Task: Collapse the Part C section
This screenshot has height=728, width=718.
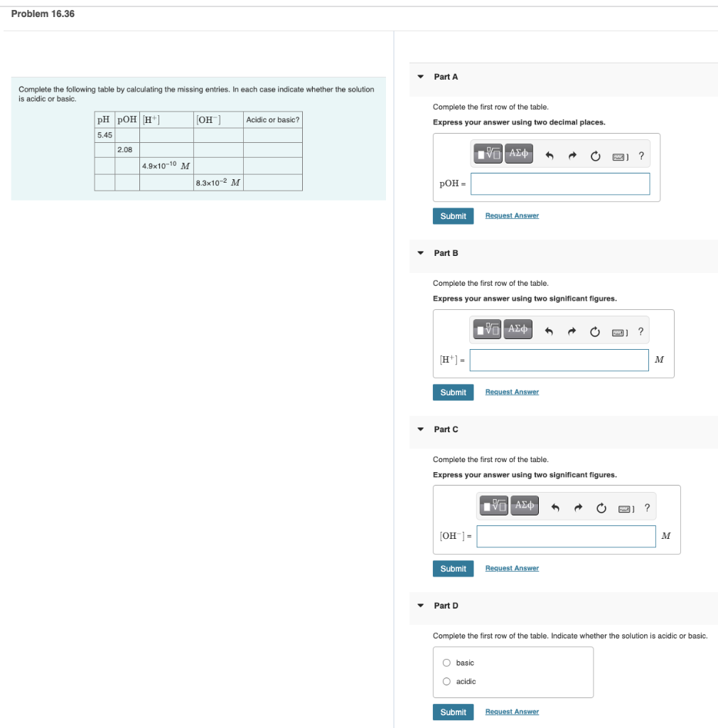Action: 421,429
